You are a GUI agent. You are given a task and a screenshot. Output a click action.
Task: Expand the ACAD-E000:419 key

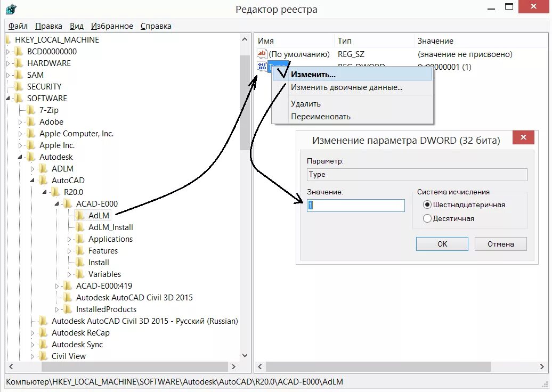pyautogui.click(x=56, y=286)
